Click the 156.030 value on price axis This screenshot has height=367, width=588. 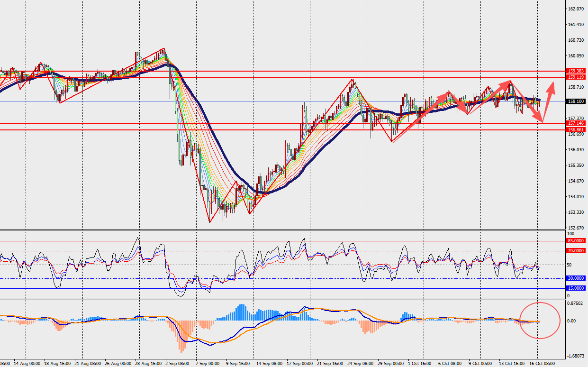click(x=576, y=150)
